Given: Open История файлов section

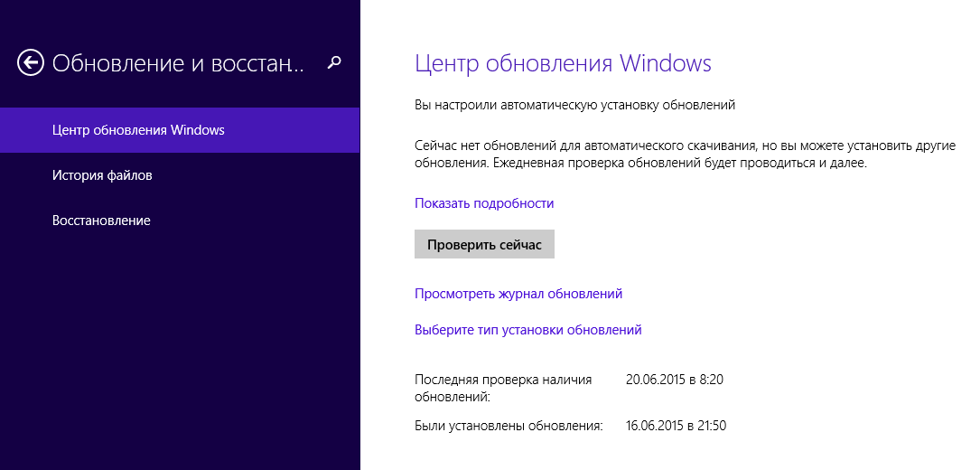Looking at the screenshot, I should (180, 175).
